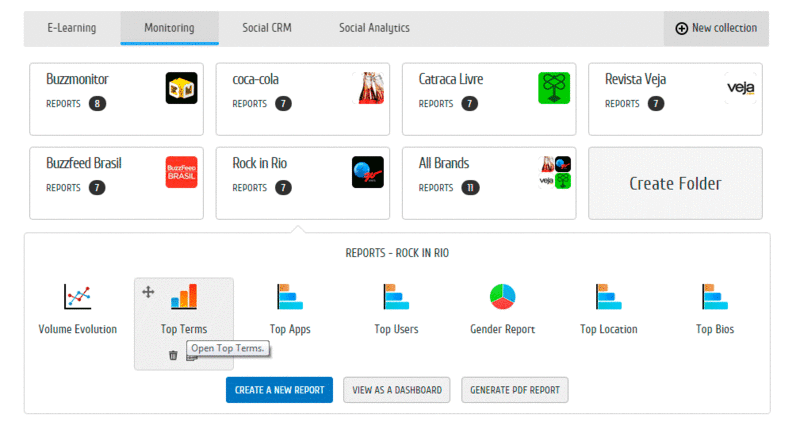Open the Top Users report icon
800x422 pixels.
pyautogui.click(x=396, y=297)
